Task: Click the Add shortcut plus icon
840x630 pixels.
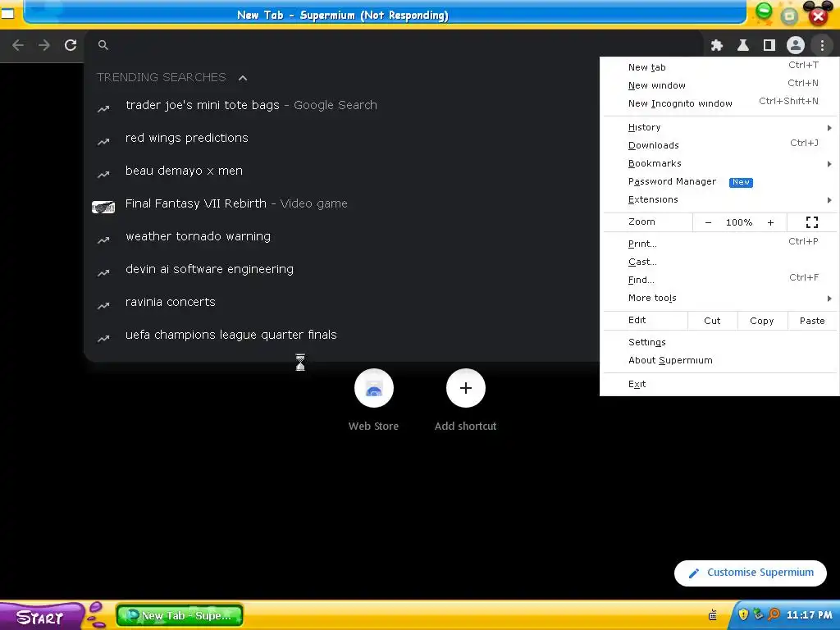Action: point(466,388)
